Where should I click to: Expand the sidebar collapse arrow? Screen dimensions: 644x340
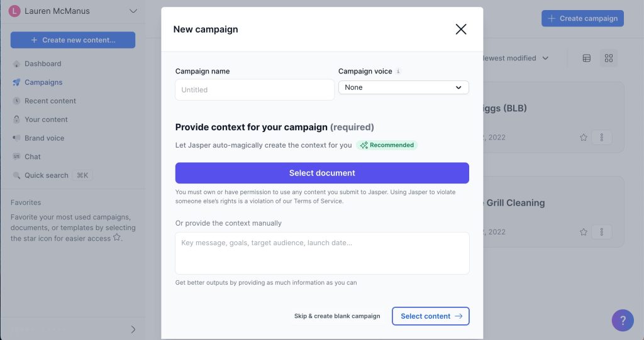click(x=133, y=329)
